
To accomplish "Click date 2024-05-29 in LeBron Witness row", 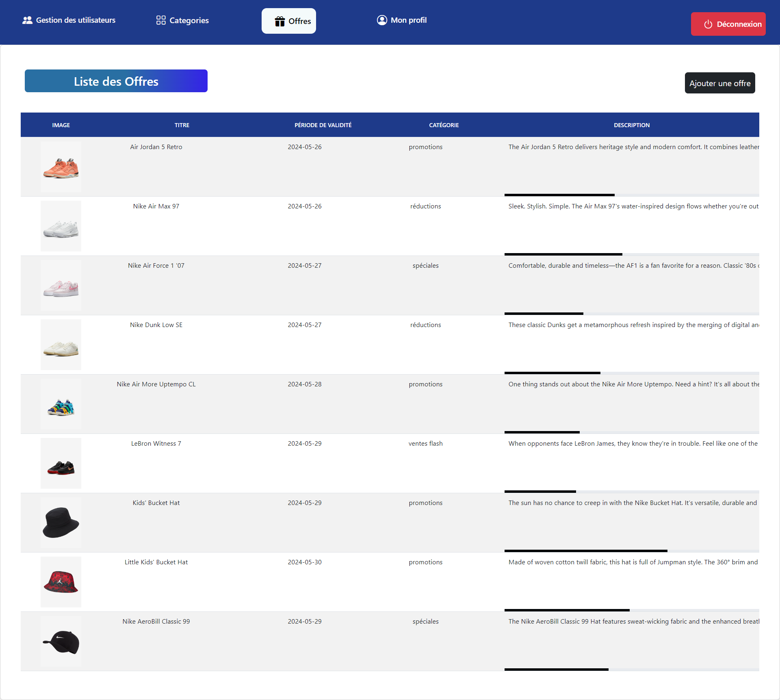I will 305,444.
